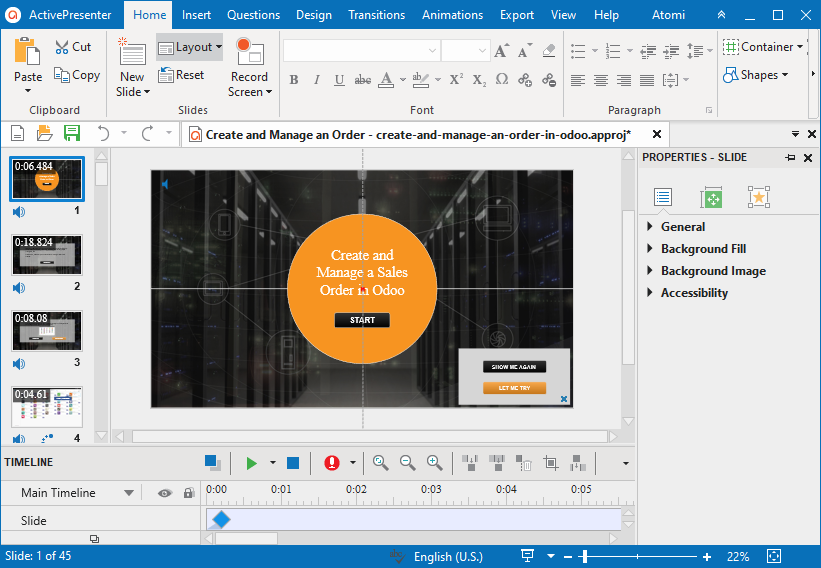821x568 pixels.
Task: Adjust the zoom slider handle
Action: [x=585, y=556]
